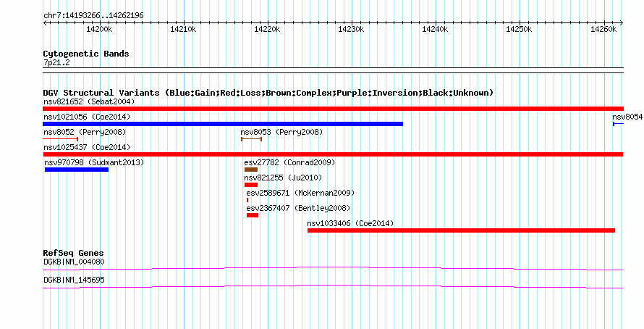Click the 14250k ruler tick label

(x=519, y=29)
